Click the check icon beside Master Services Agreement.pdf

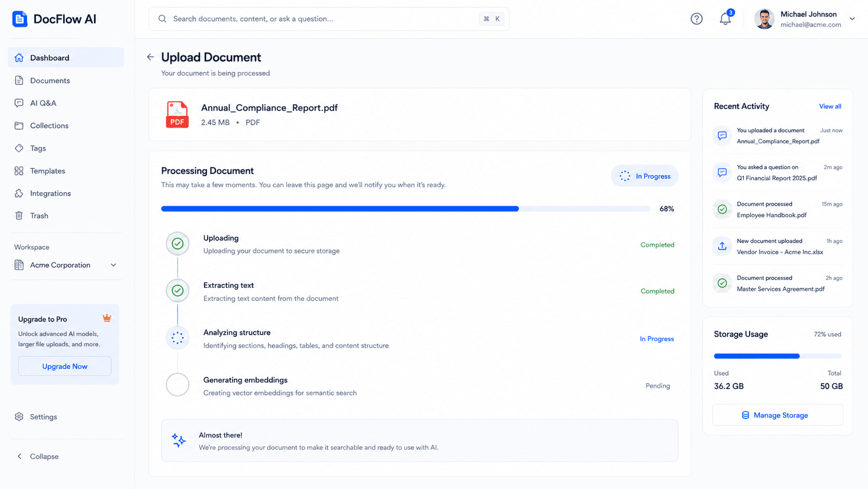pyautogui.click(x=722, y=283)
